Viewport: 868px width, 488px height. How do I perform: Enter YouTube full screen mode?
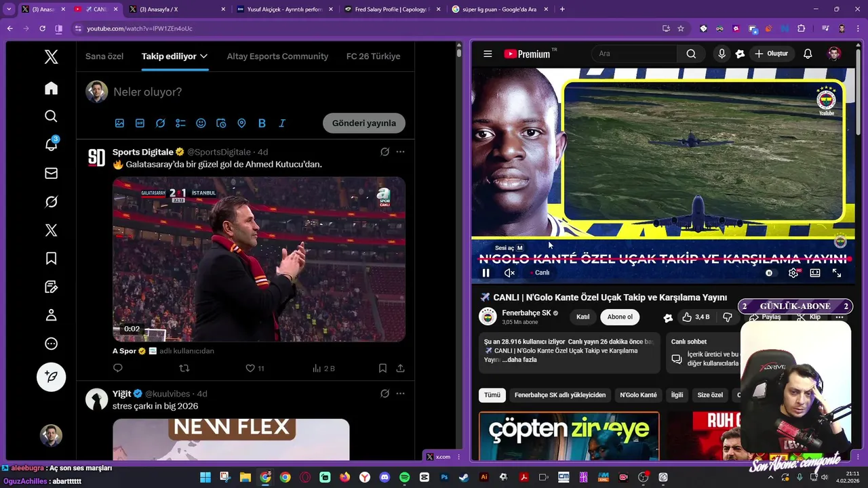837,273
